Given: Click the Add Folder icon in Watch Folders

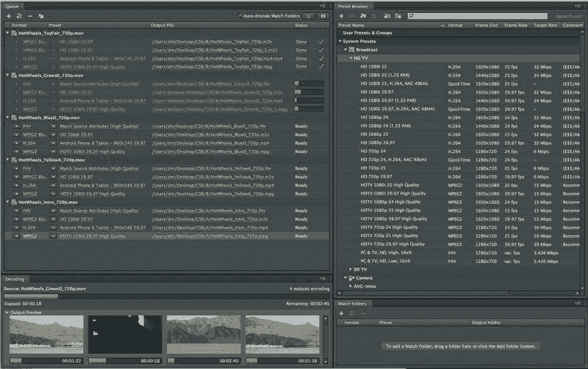Looking at the screenshot, I should 340,314.
